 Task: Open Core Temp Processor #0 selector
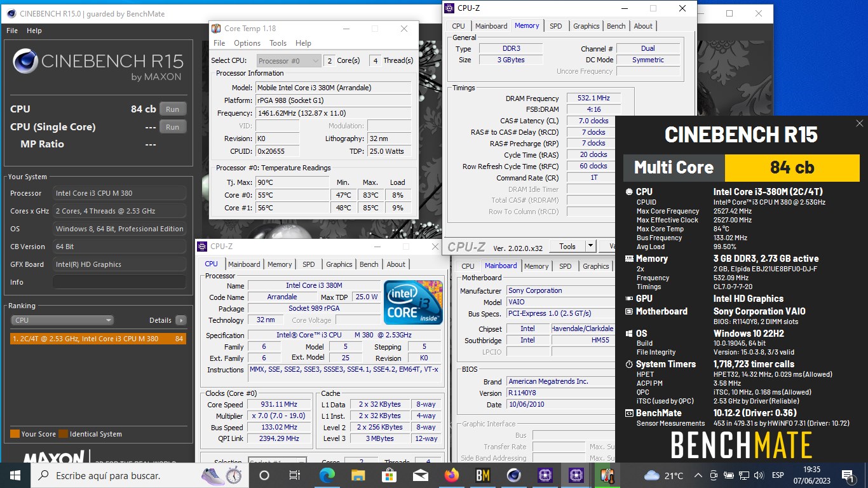click(289, 60)
